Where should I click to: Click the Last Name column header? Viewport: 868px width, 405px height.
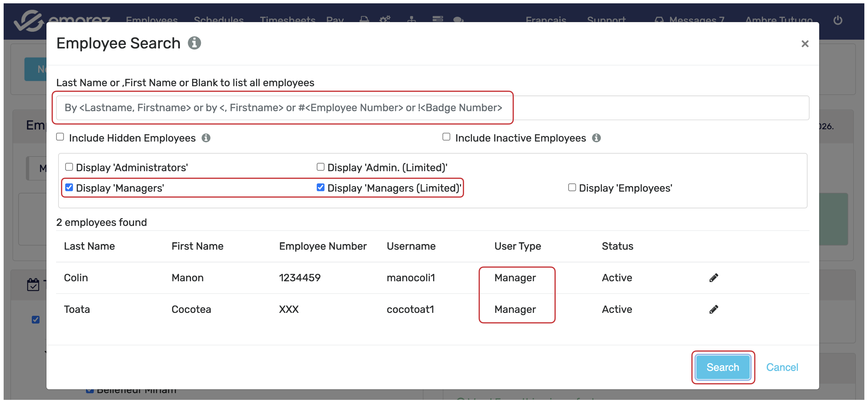89,246
